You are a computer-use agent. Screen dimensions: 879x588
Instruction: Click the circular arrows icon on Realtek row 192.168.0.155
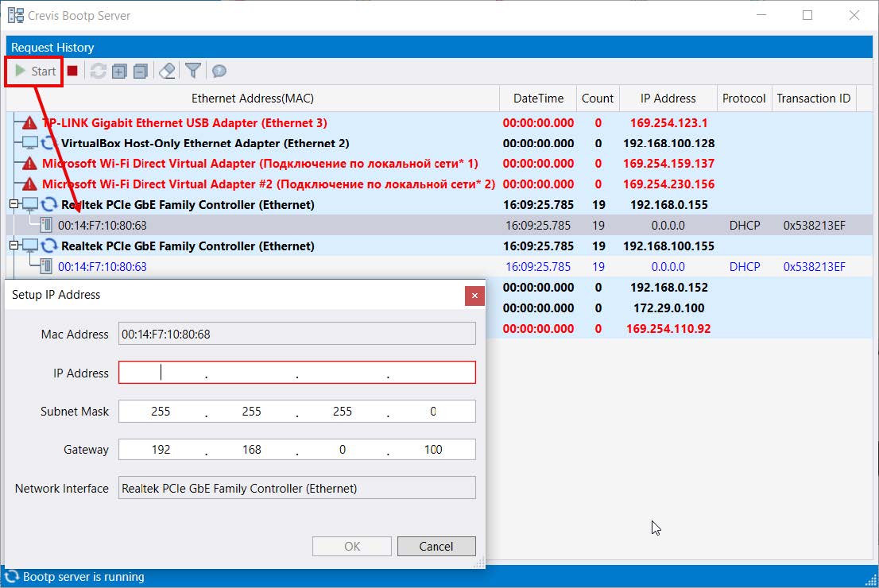(x=48, y=204)
